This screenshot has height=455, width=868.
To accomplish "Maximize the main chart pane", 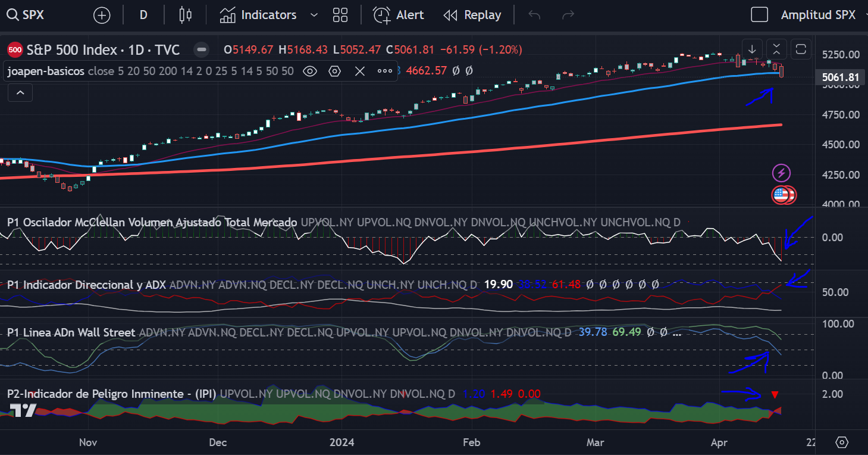I will [801, 49].
